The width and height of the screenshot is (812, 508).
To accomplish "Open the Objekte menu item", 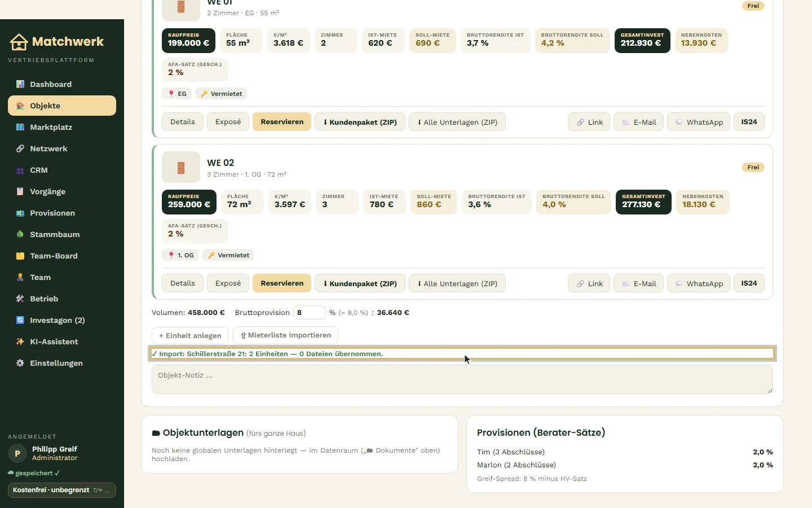I will pyautogui.click(x=62, y=106).
